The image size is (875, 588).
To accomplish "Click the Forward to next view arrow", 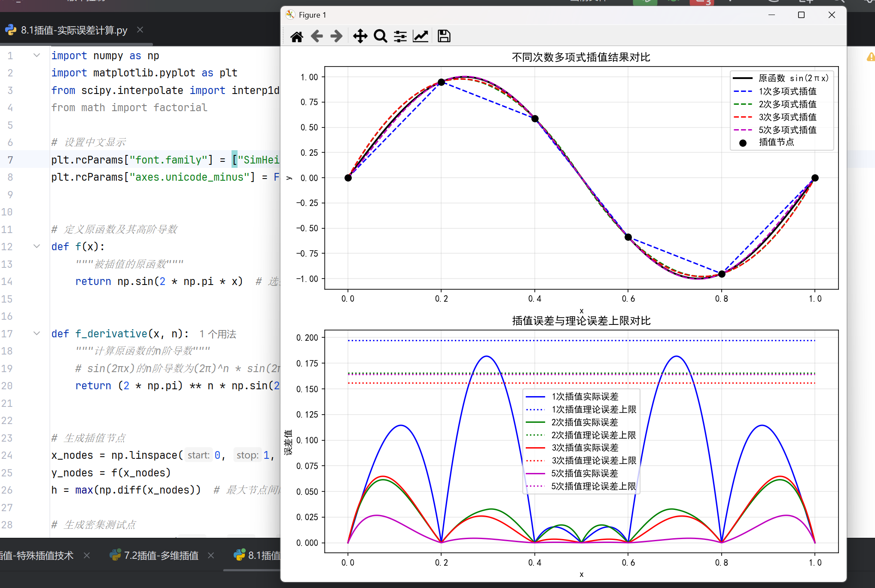I will tap(336, 36).
